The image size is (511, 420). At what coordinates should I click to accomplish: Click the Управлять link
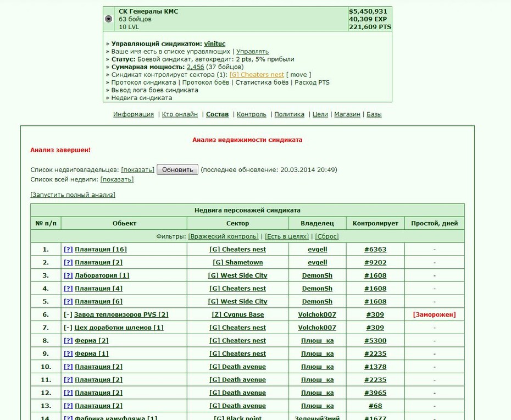(253, 52)
